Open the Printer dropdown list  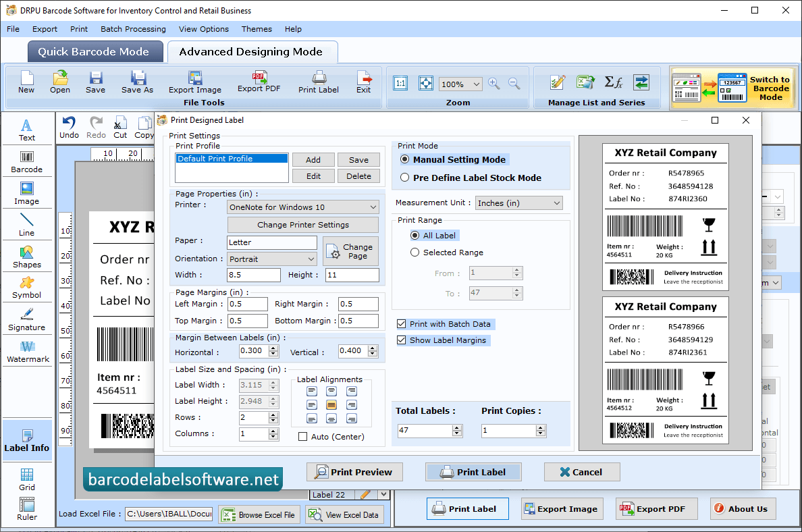point(373,207)
